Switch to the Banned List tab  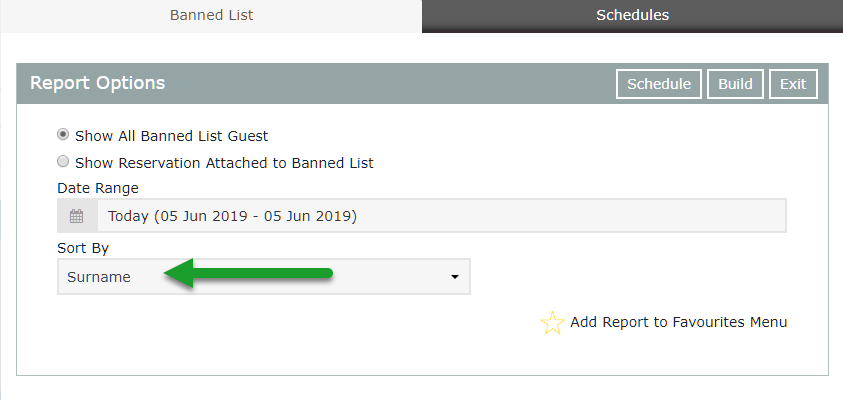pyautogui.click(x=211, y=16)
